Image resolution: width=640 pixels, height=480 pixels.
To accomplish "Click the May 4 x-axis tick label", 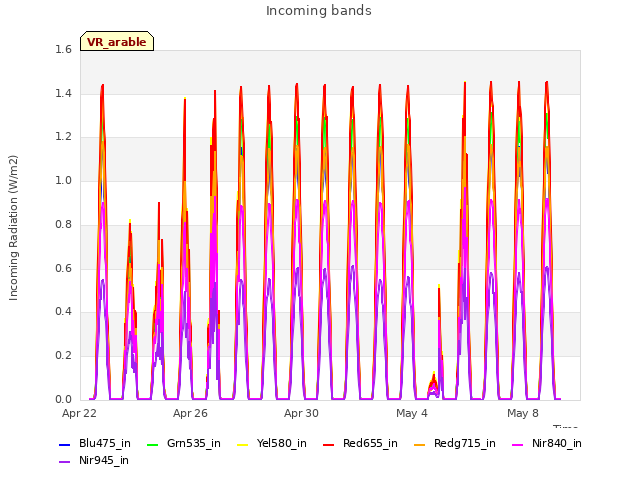I will coord(412,413).
